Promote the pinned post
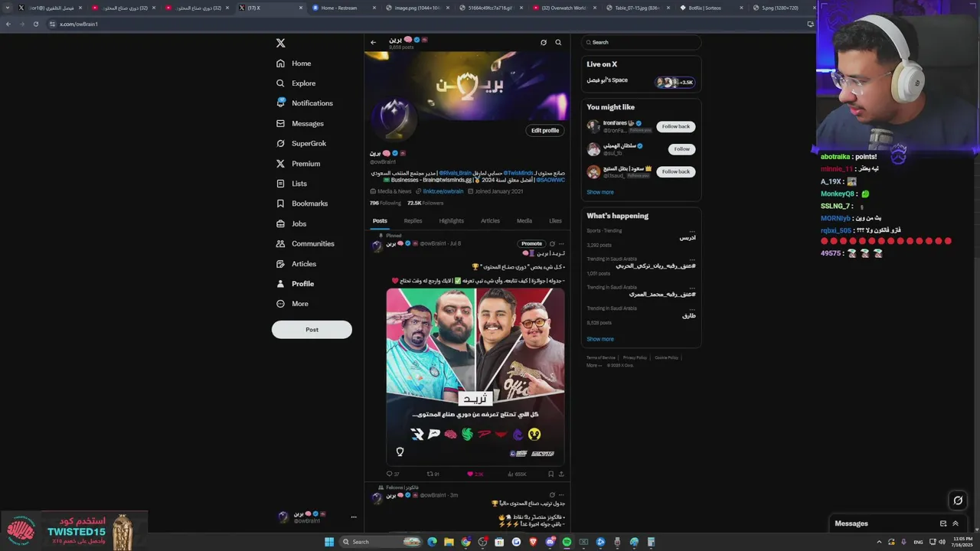The height and width of the screenshot is (551, 980). pyautogui.click(x=531, y=244)
